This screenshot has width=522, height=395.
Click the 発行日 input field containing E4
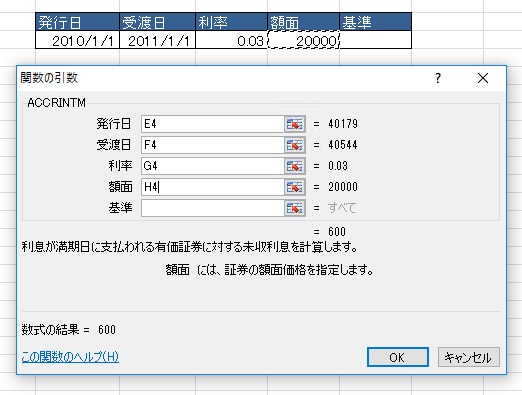(213, 124)
